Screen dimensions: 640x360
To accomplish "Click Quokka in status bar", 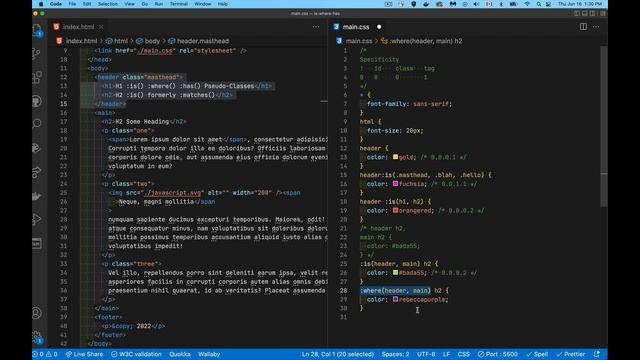I will [180, 354].
